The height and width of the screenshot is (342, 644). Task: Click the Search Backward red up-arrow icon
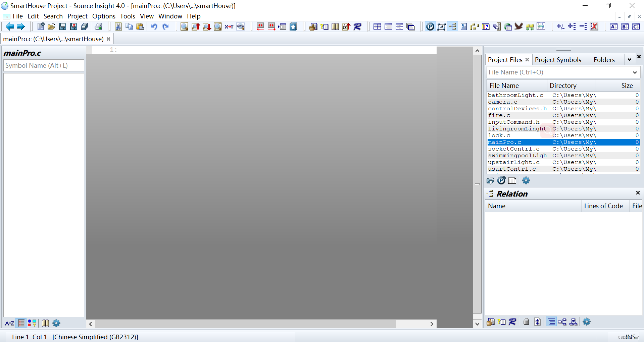(196, 26)
